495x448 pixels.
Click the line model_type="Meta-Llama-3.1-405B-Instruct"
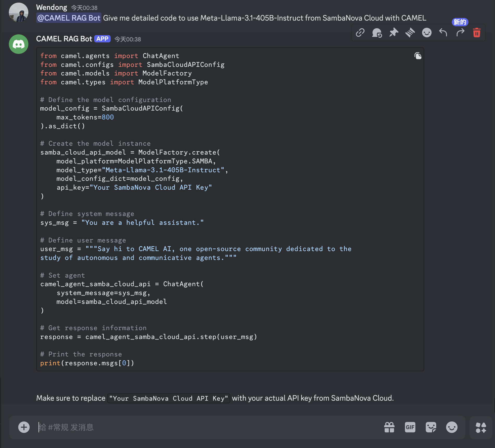(x=142, y=170)
